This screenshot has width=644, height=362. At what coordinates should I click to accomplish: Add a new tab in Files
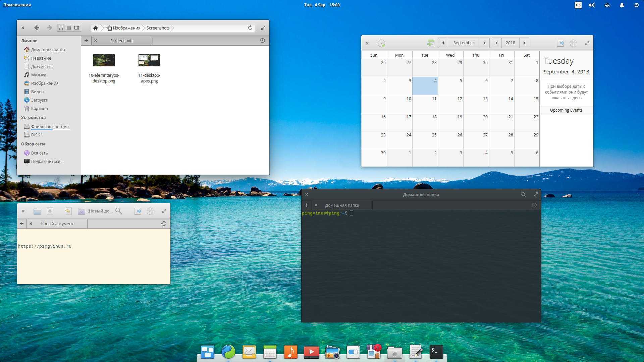(86, 41)
